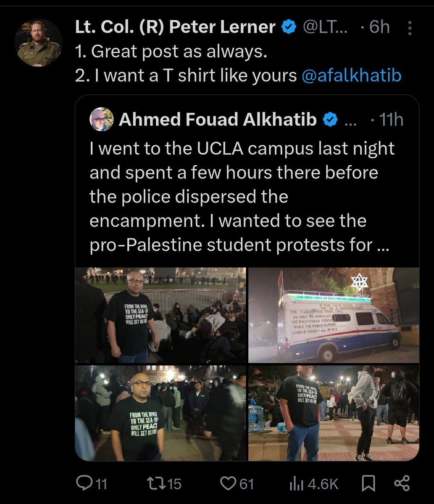Click Ahmed Fouad Alkhatib's display name
Image resolution: width=434 pixels, height=504 pixels.
pos(218,120)
